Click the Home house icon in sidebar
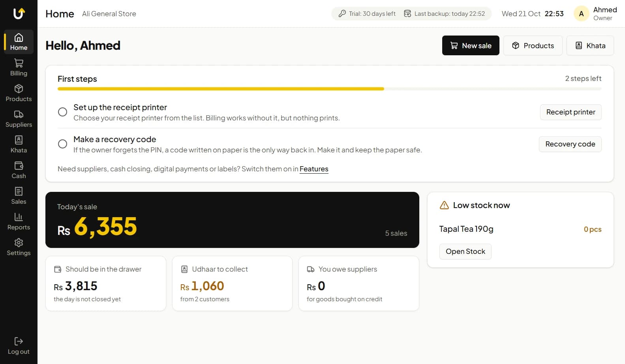 coord(19,38)
